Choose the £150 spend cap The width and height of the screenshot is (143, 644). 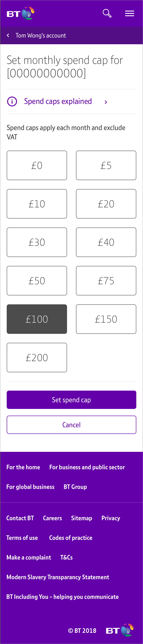(x=106, y=319)
